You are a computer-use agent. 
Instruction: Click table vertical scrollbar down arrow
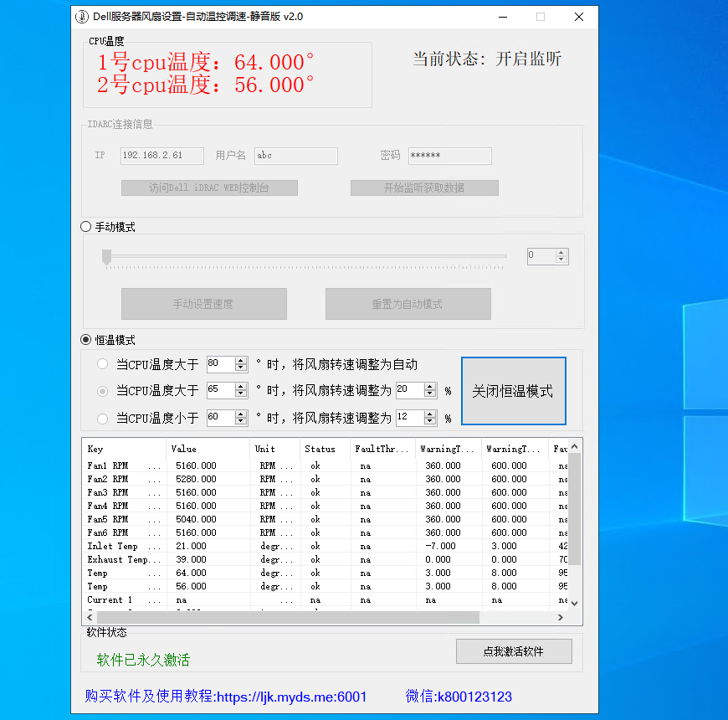click(575, 602)
